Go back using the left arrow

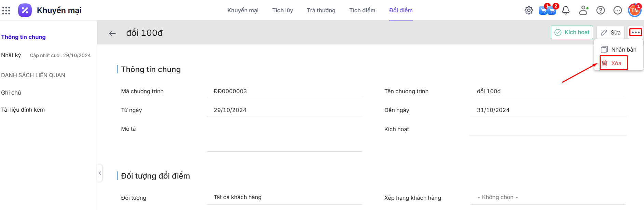pyautogui.click(x=112, y=33)
